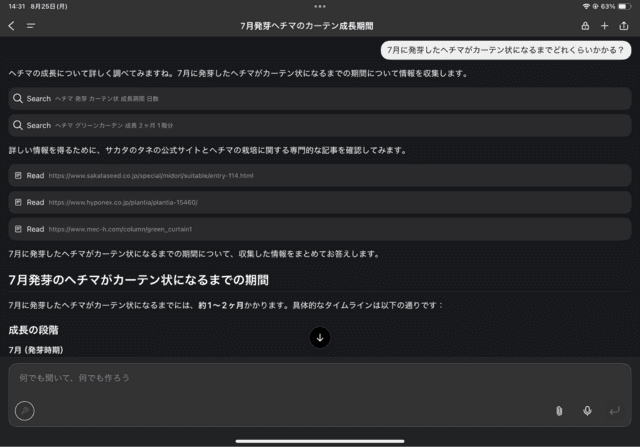Open the three-dot multitasking menu at top
Image resolution: width=640 pixels, height=447 pixels.
(319, 7)
